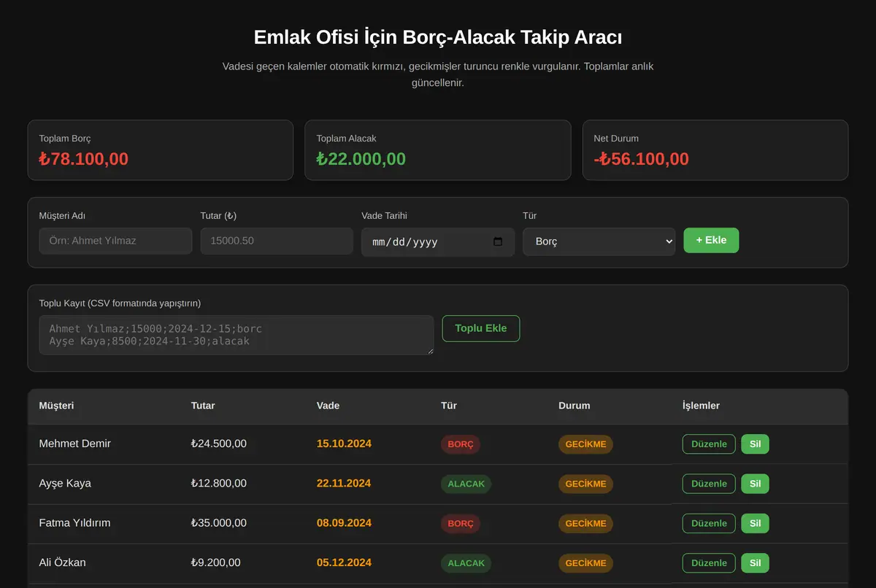The width and height of the screenshot is (876, 588).
Task: Click the due date 15.10.2024
Action: point(344,444)
